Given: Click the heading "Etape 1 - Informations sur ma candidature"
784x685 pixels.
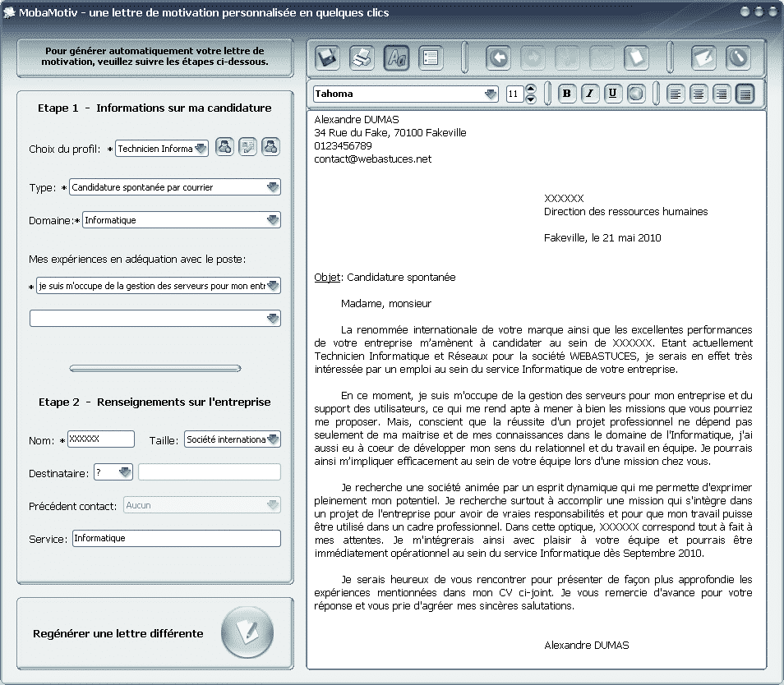Looking at the screenshot, I should click(154, 108).
